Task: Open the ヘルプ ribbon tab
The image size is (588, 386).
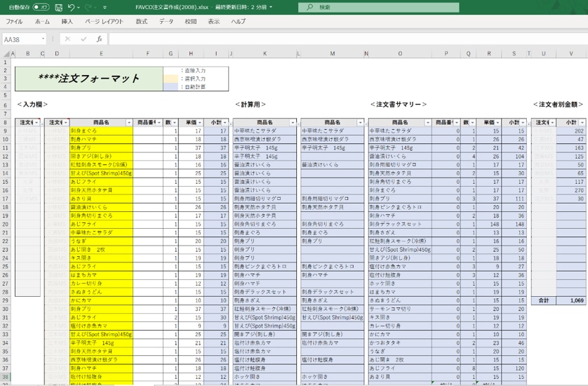Action: (x=238, y=21)
